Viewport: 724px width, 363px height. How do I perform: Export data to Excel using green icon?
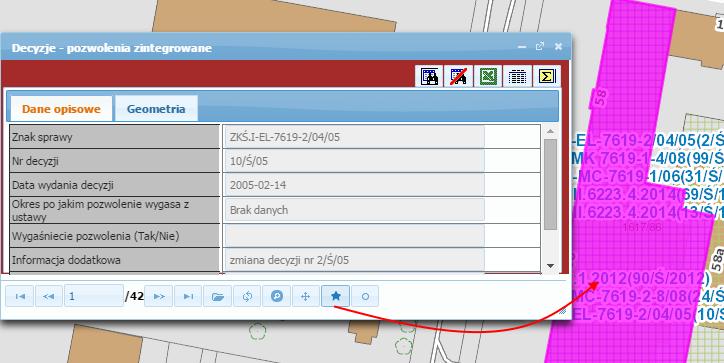click(488, 76)
